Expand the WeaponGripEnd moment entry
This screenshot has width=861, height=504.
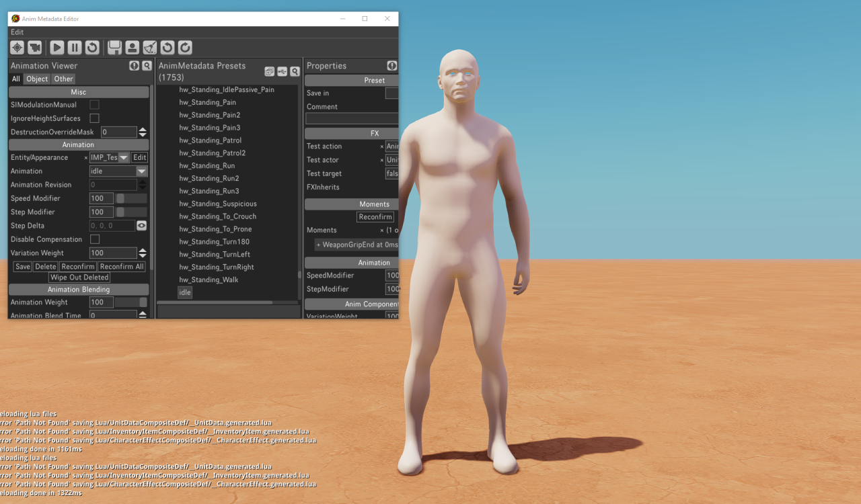pos(318,245)
